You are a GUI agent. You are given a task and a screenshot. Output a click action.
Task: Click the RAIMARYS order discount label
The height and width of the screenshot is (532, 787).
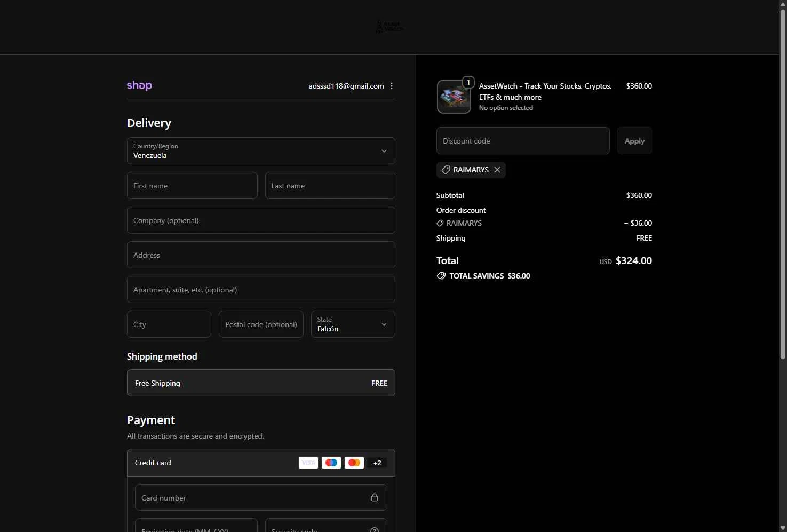464,223
